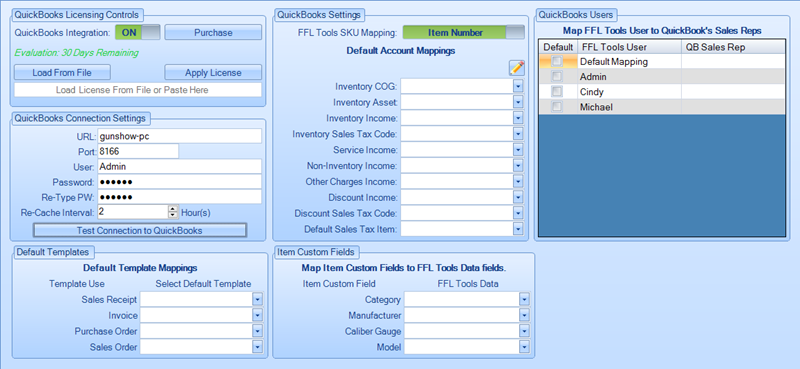800x369 pixels.
Task: Open the Inventory Income dropdown
Action: tap(518, 118)
